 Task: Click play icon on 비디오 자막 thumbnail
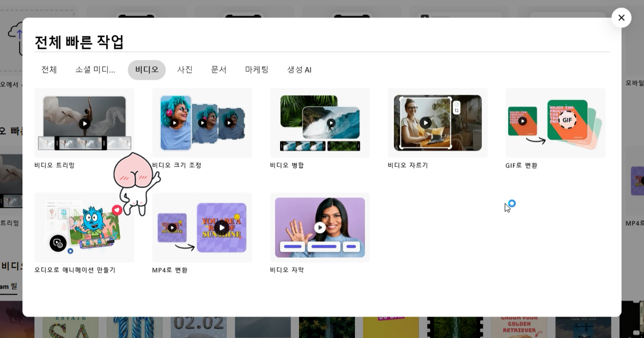(x=320, y=227)
